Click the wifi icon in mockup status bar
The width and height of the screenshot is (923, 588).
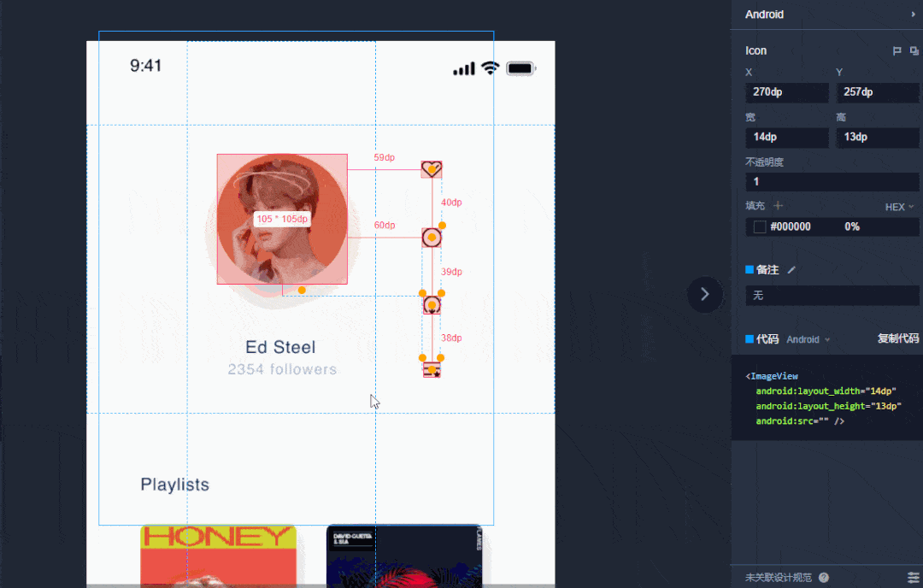(490, 68)
